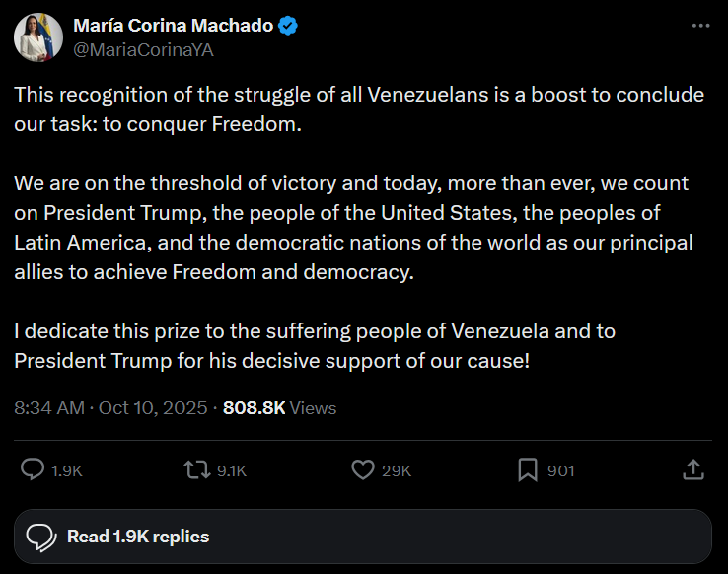Click the 1.9K reply count
Image resolution: width=728 pixels, height=574 pixels.
pyautogui.click(x=67, y=471)
